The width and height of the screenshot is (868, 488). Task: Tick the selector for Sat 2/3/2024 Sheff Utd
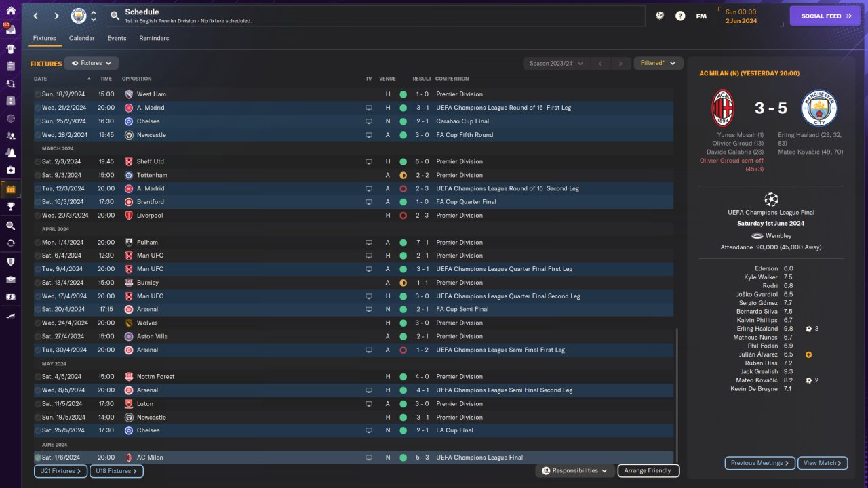tap(37, 161)
